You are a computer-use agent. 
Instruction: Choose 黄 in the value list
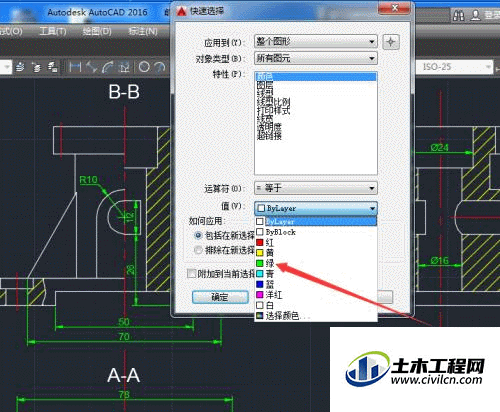pos(316,253)
